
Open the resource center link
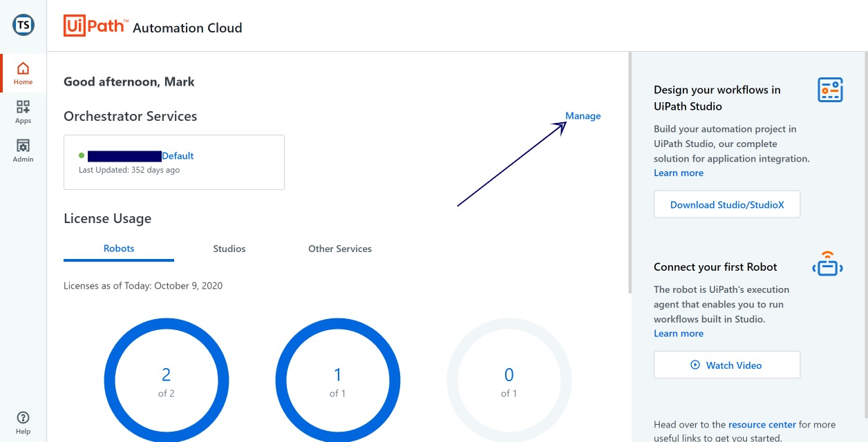pyautogui.click(x=763, y=425)
